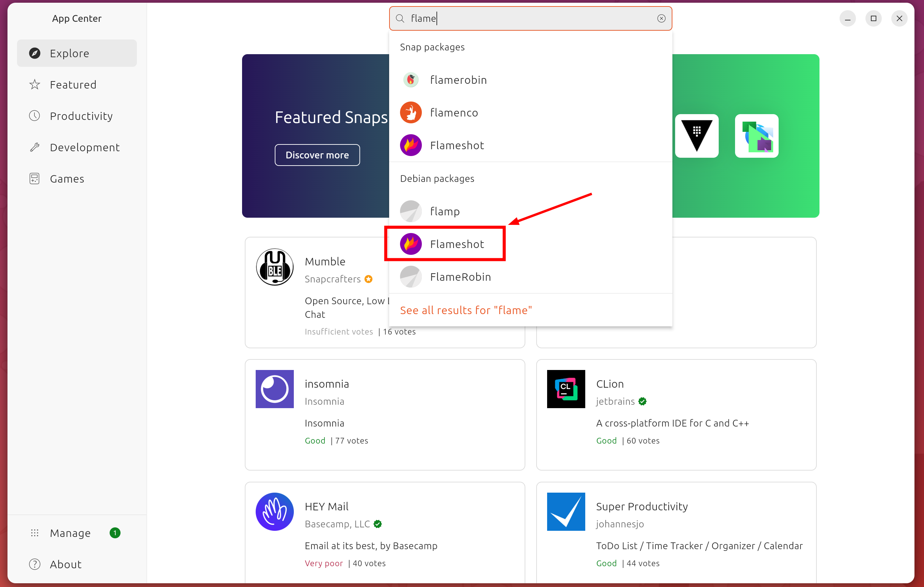
Task: Click the insomnia purple icon
Action: pos(275,389)
